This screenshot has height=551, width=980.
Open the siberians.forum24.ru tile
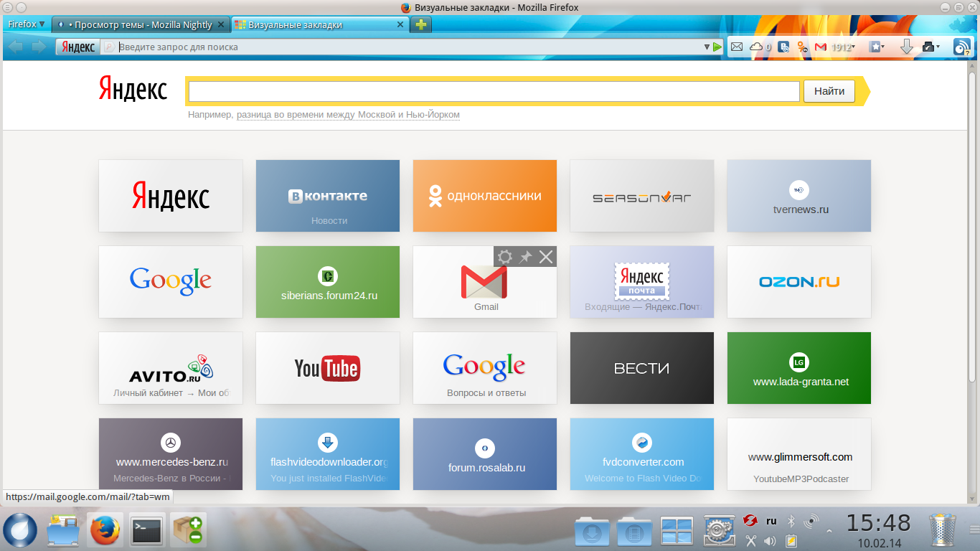(x=328, y=282)
